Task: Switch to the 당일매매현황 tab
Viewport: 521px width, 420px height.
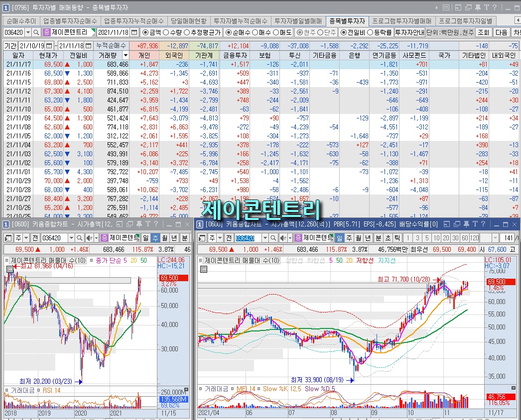Action: [189, 21]
